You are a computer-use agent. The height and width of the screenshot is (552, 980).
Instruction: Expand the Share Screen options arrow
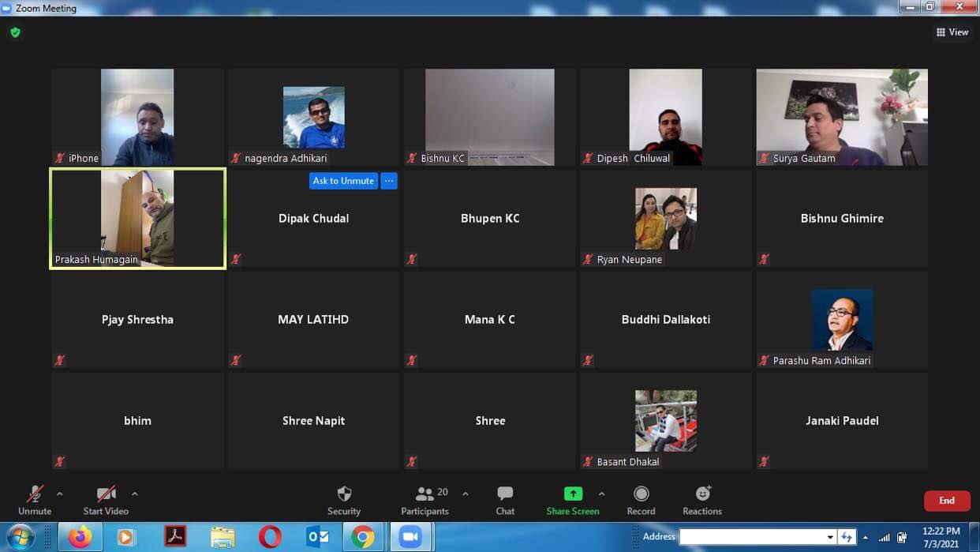click(602, 494)
